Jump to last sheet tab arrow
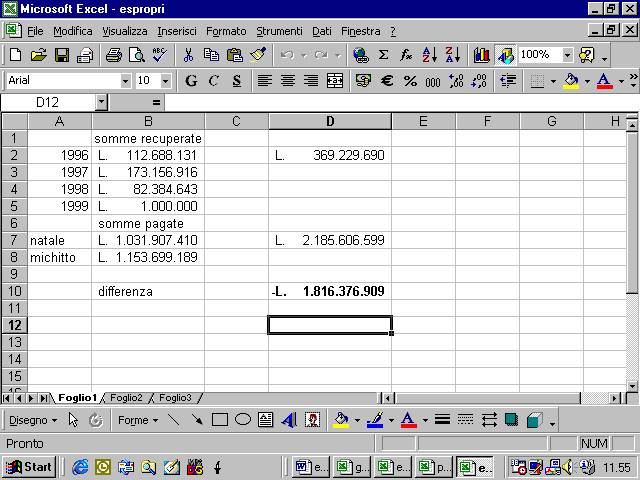Screen dimensions: 640x480 pyautogui.click(x=43, y=398)
